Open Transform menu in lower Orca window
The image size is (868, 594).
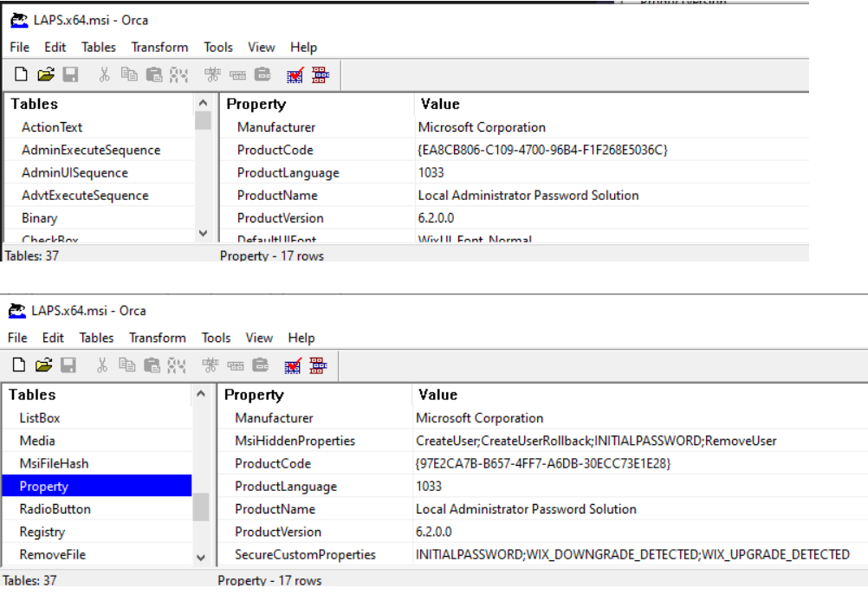coord(157,338)
